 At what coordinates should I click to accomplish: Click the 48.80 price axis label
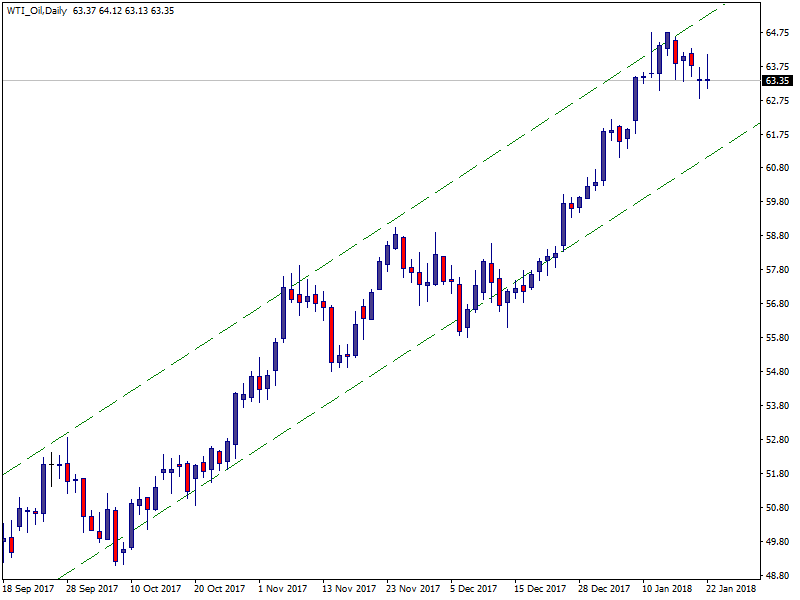pyautogui.click(x=777, y=576)
